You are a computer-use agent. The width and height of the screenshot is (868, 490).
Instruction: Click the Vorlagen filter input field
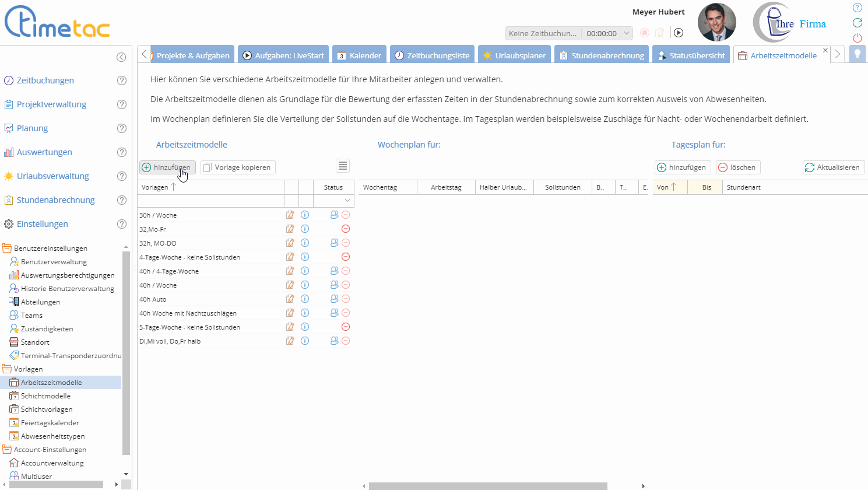210,201
